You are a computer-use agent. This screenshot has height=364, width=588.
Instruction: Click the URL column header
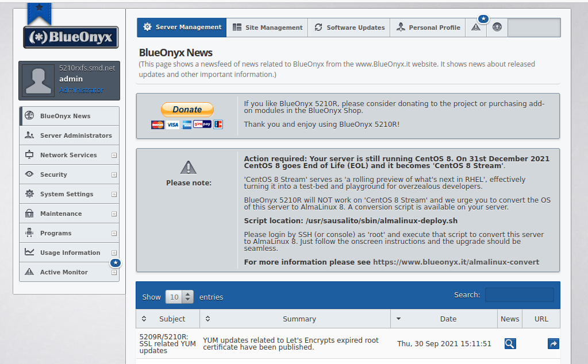pyautogui.click(x=541, y=319)
